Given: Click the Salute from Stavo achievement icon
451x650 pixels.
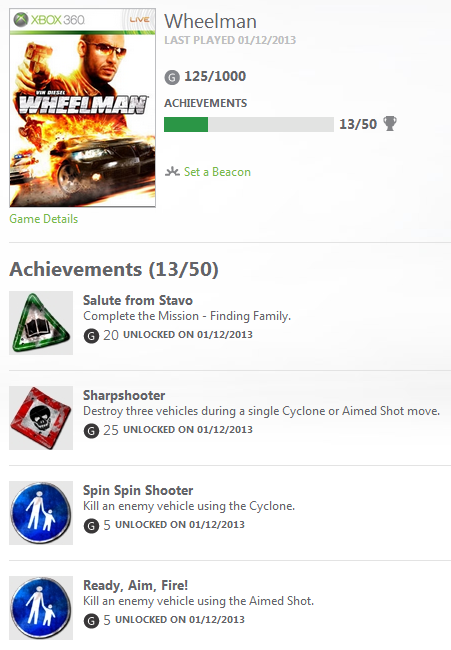Looking at the screenshot, I should (41, 323).
